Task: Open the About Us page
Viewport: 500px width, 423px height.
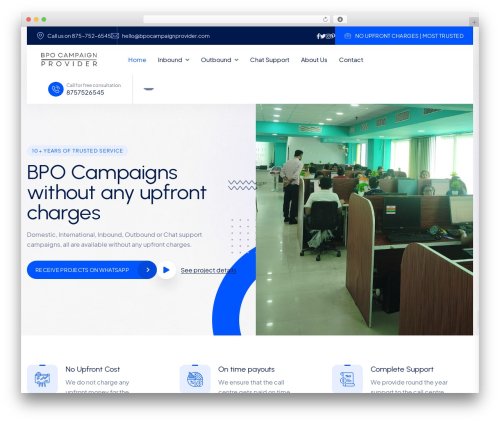Action: coord(314,60)
